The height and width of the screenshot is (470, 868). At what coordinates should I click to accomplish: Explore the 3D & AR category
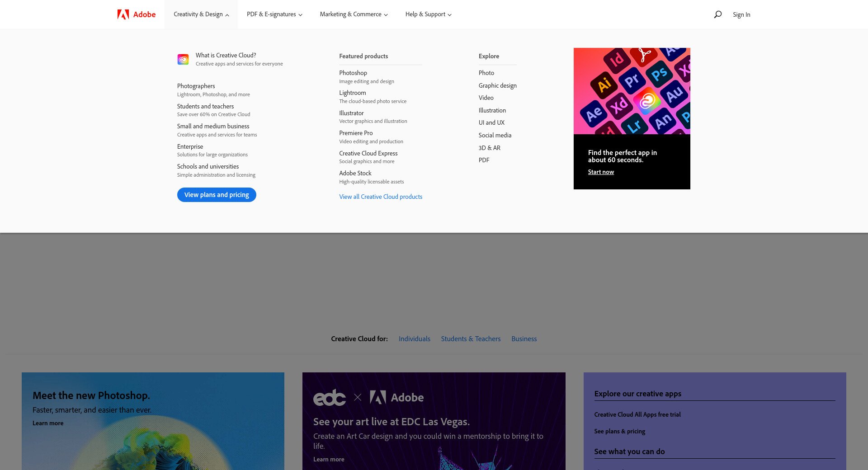click(x=490, y=148)
